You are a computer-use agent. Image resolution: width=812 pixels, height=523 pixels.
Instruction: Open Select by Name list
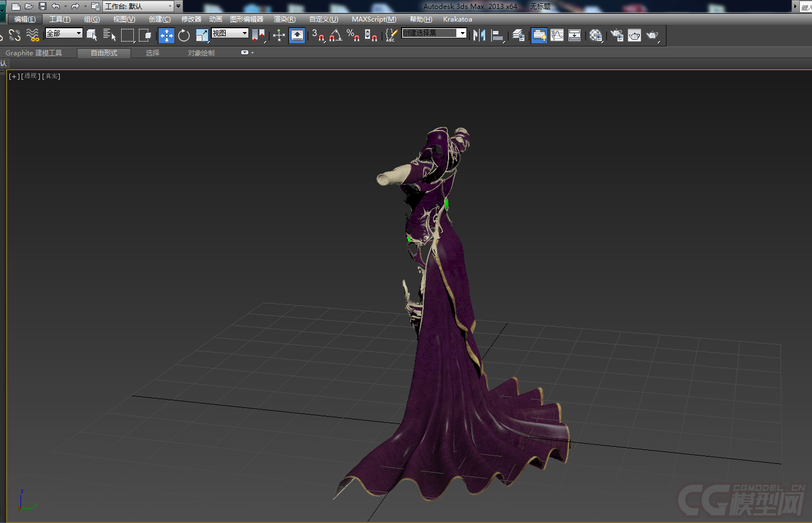(110, 35)
